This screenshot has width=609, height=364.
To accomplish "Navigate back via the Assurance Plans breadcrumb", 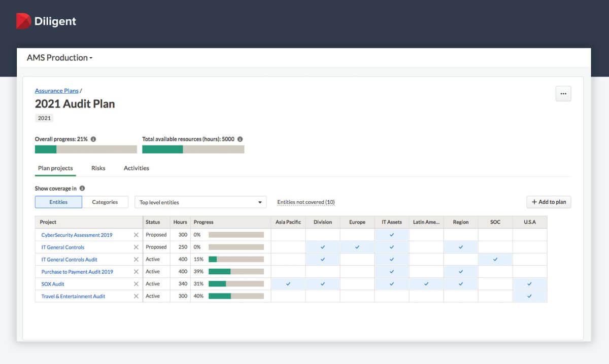I will tap(56, 90).
